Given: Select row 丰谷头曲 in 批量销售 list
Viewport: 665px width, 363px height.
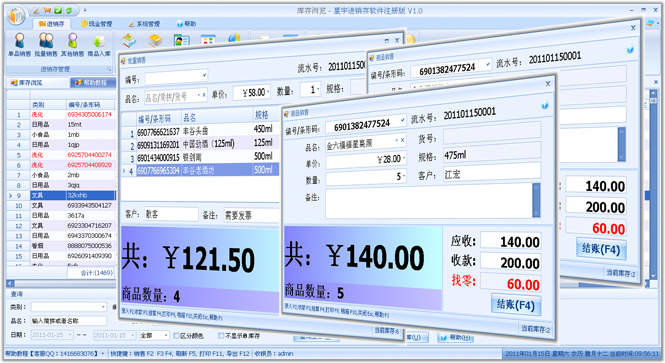Looking at the screenshot, I should 200,131.
